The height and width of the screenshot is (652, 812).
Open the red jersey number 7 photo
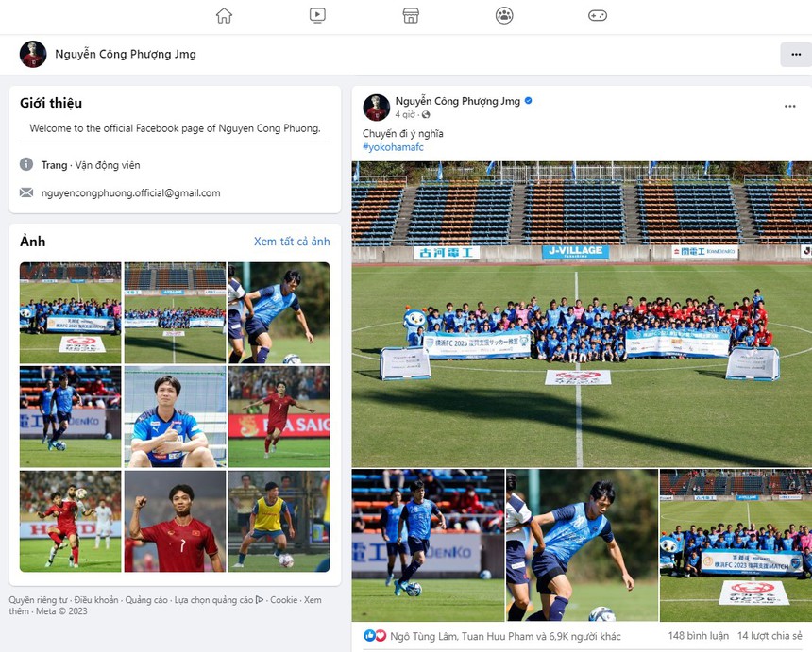click(175, 521)
